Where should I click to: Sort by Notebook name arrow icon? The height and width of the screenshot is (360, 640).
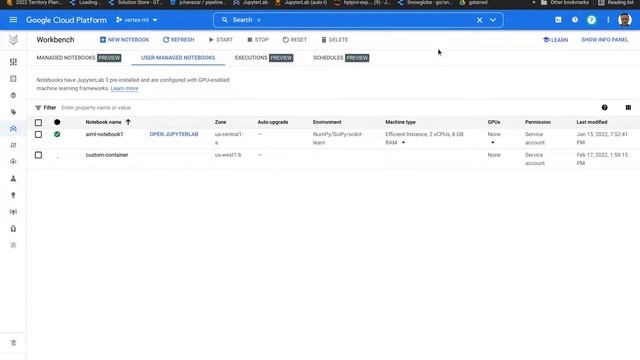pyautogui.click(x=128, y=122)
